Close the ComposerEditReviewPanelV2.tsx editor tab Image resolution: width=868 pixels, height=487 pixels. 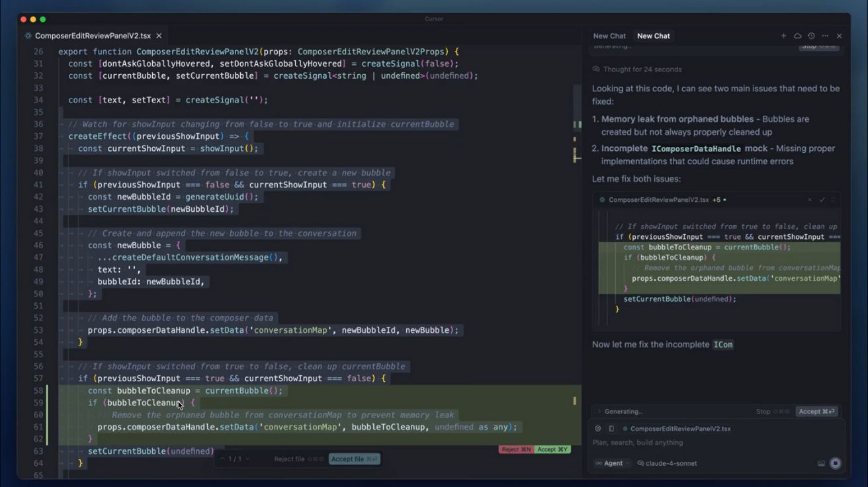pos(159,36)
